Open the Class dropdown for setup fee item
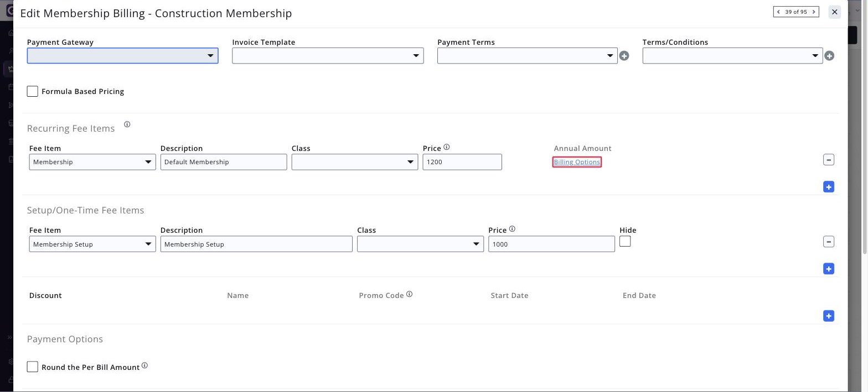This screenshot has width=868, height=392. click(420, 244)
